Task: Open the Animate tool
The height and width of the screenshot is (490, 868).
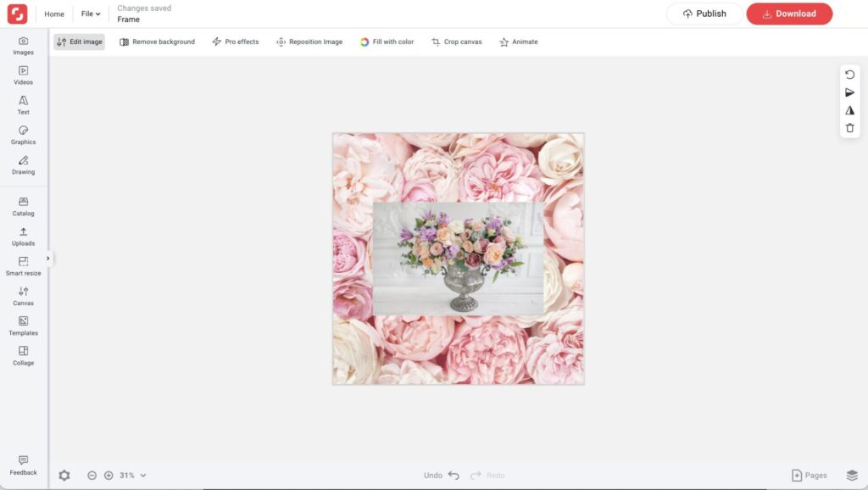Action: 518,41
